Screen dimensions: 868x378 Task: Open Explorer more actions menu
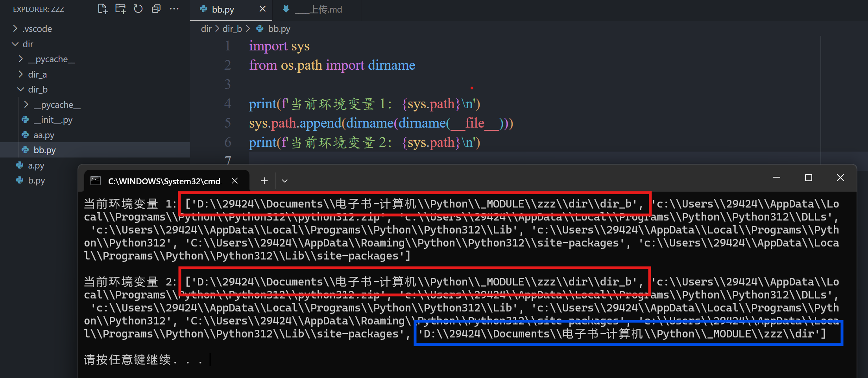coord(174,9)
